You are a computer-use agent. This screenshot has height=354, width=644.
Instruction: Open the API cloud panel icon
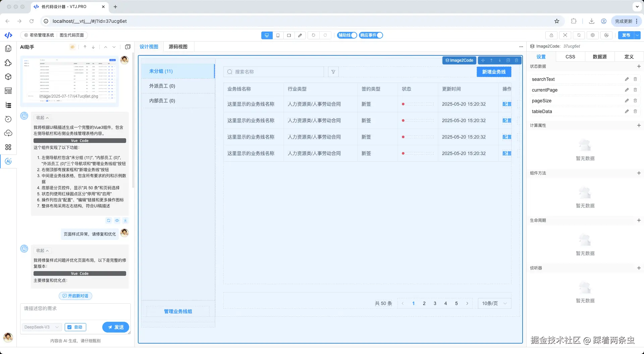pyautogui.click(x=8, y=133)
